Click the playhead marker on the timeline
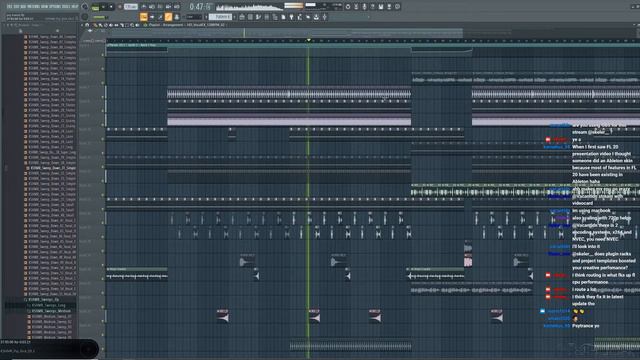The width and height of the screenshot is (640, 360). (309, 40)
